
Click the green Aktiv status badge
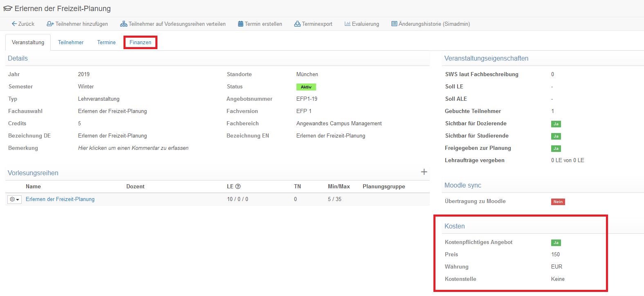306,87
